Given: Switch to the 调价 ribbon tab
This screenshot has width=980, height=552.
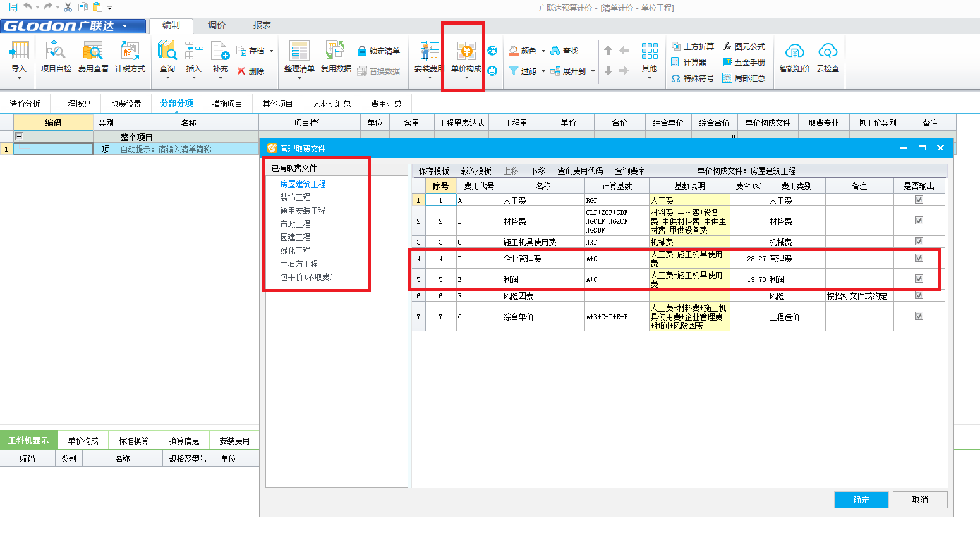Looking at the screenshot, I should (x=217, y=25).
